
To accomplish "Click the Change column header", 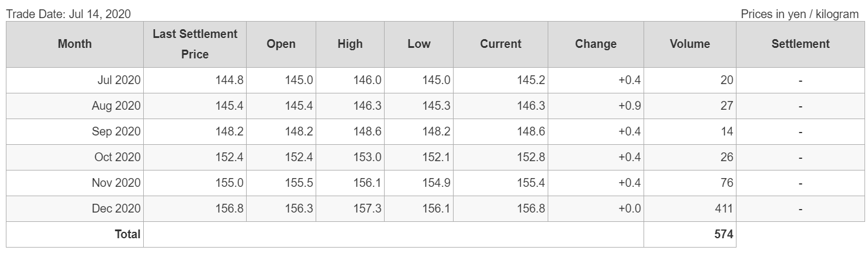I will pyautogui.click(x=596, y=44).
